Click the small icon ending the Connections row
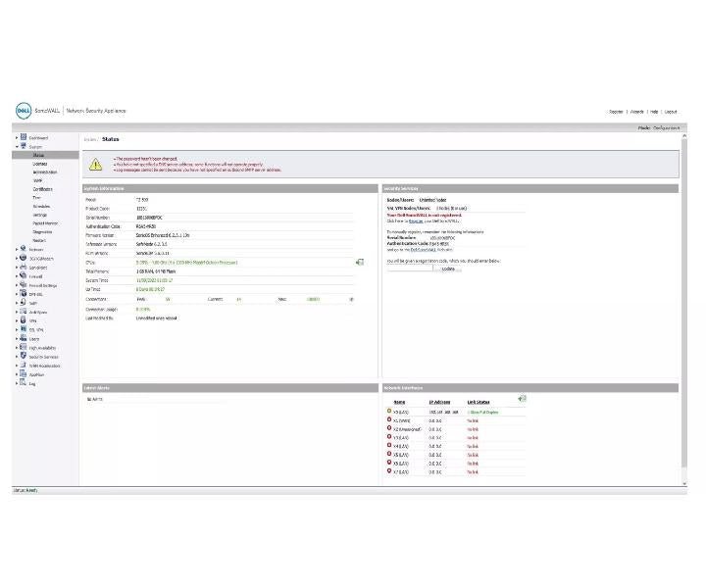 tap(352, 299)
